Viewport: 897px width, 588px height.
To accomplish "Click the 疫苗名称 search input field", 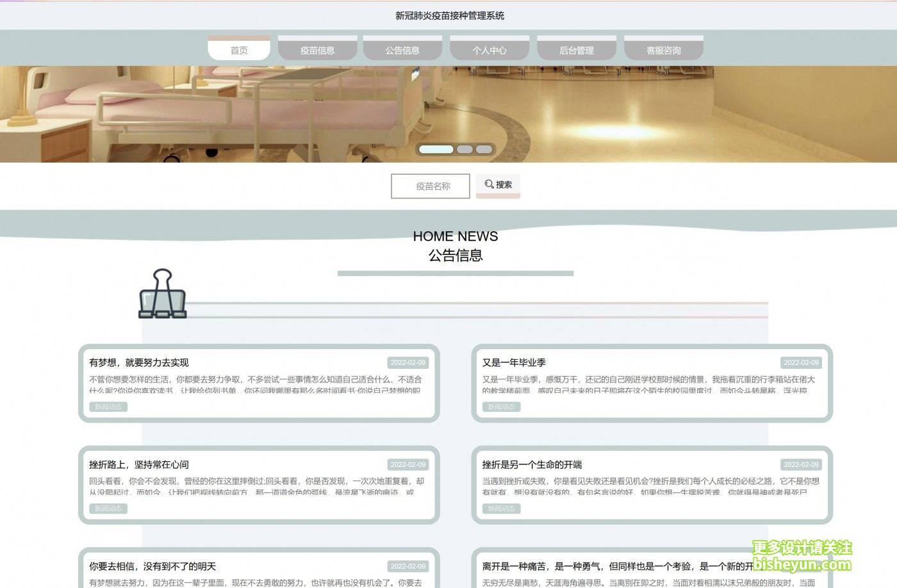I will pos(431,186).
